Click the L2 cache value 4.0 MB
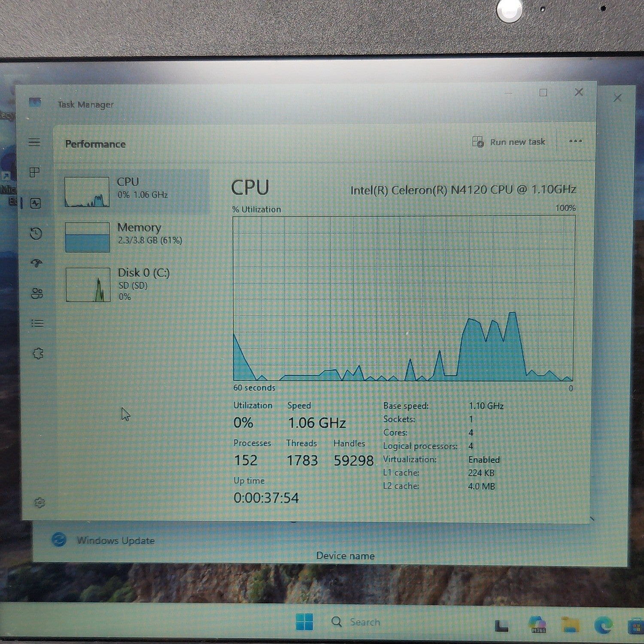The image size is (644, 644). 481,486
